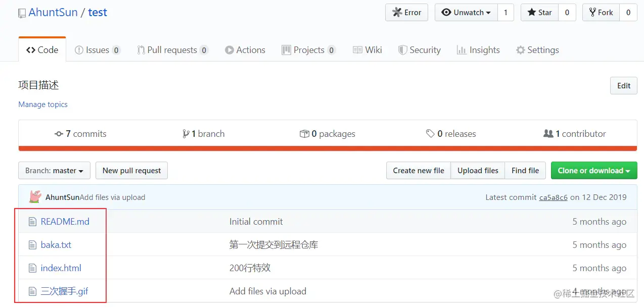This screenshot has width=644, height=308.
Task: Open the Projects tab
Action: tap(308, 50)
